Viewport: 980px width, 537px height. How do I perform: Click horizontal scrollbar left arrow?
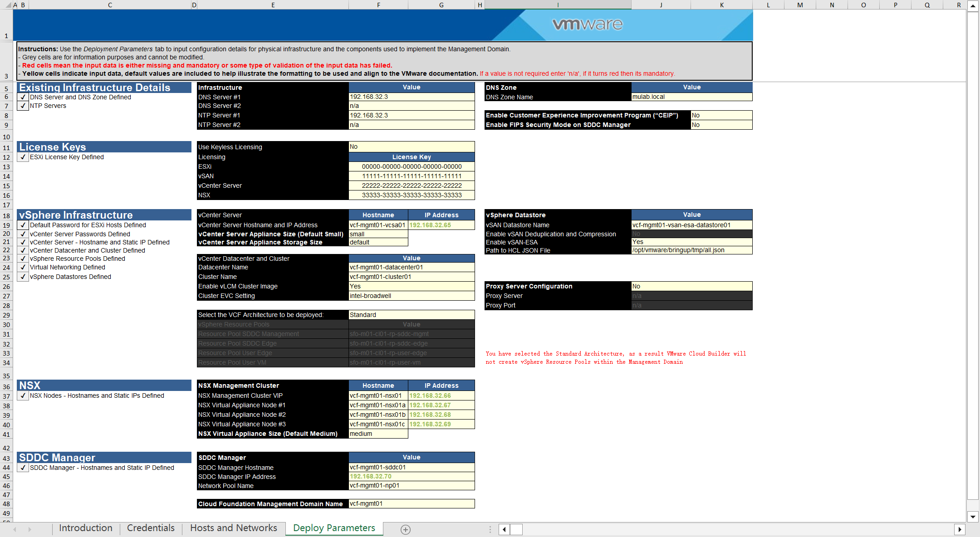point(504,529)
